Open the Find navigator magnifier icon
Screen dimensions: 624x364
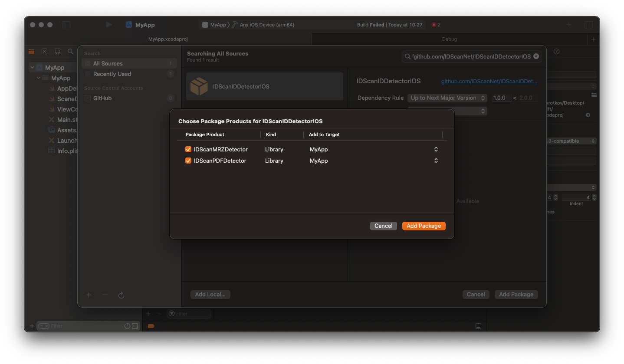click(x=70, y=51)
